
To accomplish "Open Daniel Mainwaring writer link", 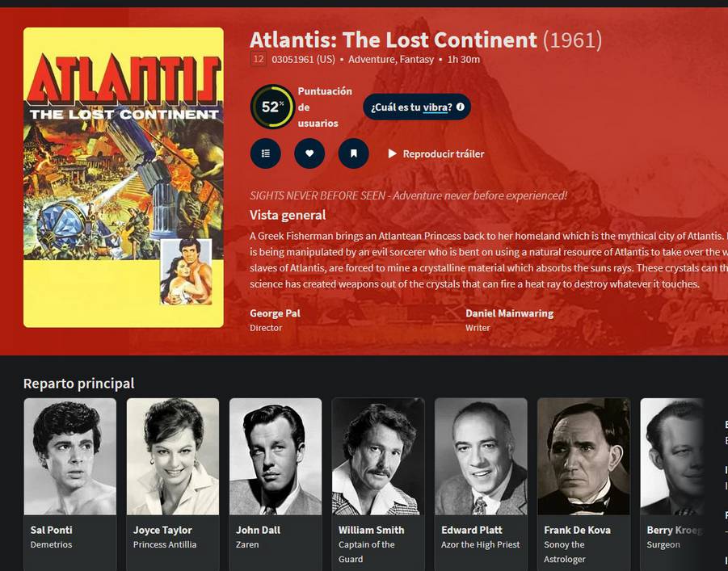I will click(509, 313).
